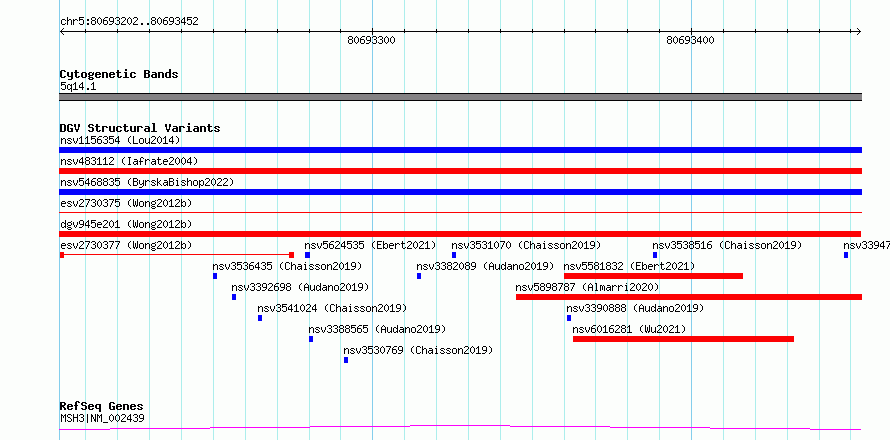890x440 pixels.
Task: Select the dgv945e201 (Wong2012b) red bar
Action: click(460, 234)
